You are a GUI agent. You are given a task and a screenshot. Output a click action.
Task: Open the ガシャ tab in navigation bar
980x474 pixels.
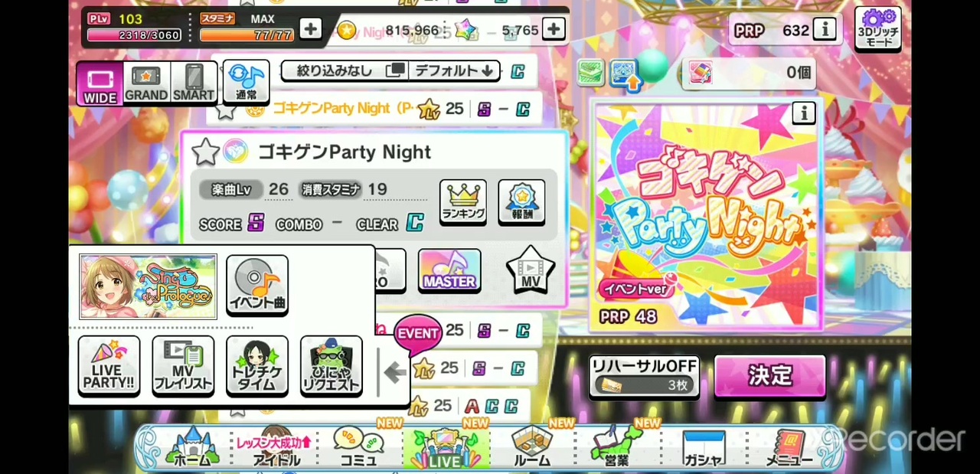click(x=703, y=449)
